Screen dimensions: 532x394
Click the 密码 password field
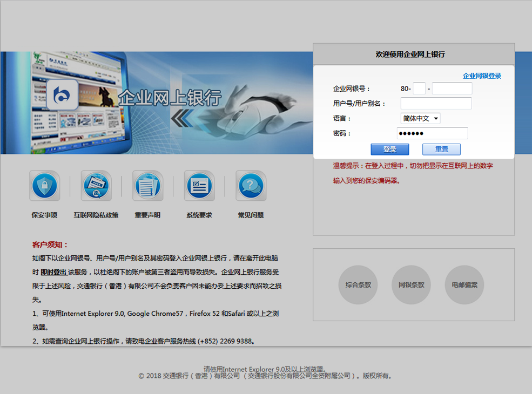point(432,133)
